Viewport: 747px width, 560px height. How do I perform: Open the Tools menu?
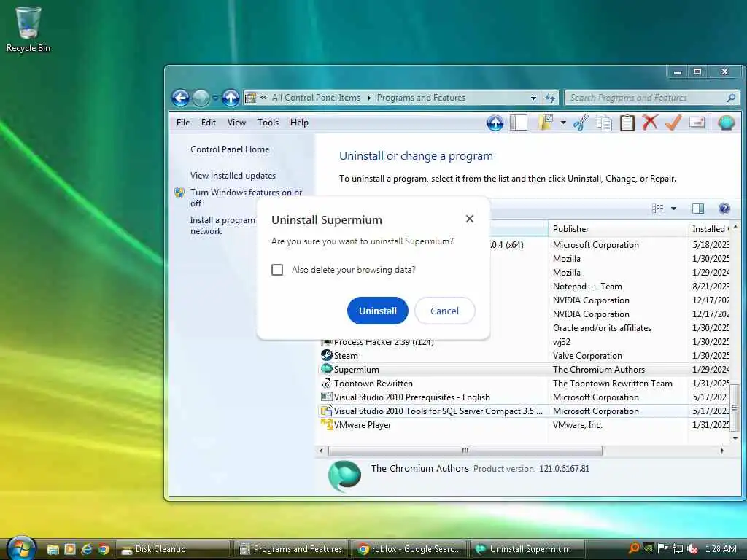point(268,122)
